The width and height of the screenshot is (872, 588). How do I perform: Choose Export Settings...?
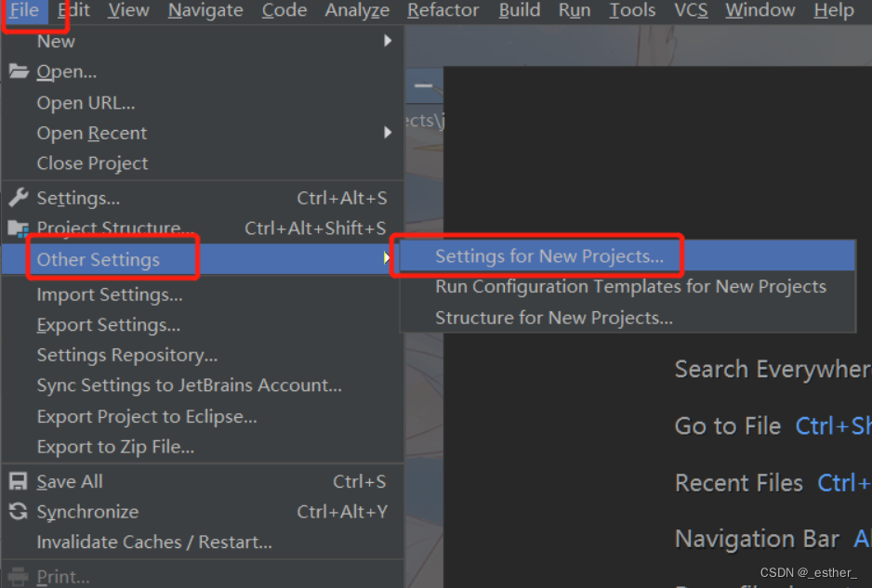203,325
